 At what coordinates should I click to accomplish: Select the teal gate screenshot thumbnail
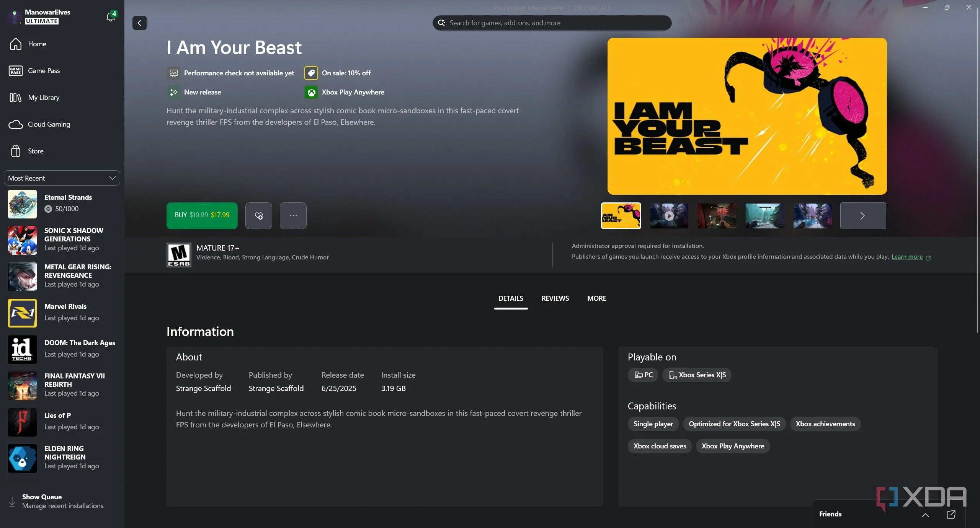click(x=764, y=216)
